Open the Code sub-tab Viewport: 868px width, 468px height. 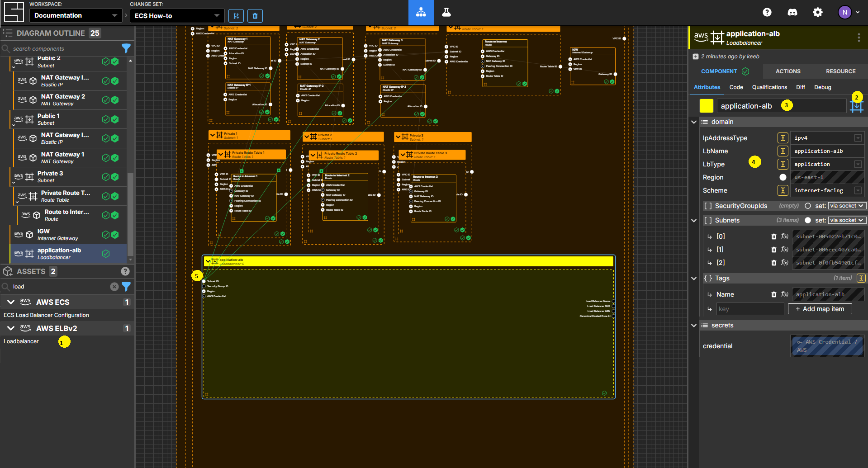tap(736, 87)
